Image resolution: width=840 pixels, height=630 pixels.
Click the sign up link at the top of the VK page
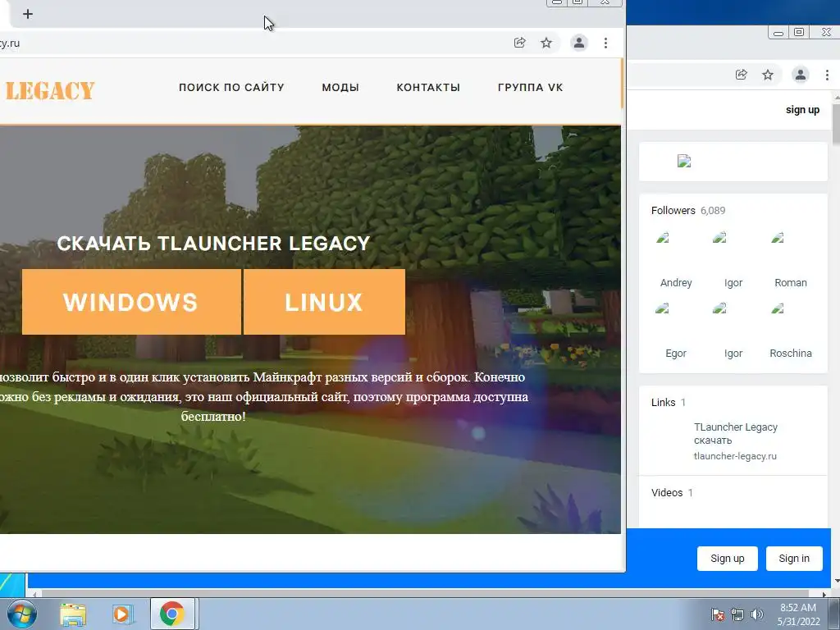802,110
